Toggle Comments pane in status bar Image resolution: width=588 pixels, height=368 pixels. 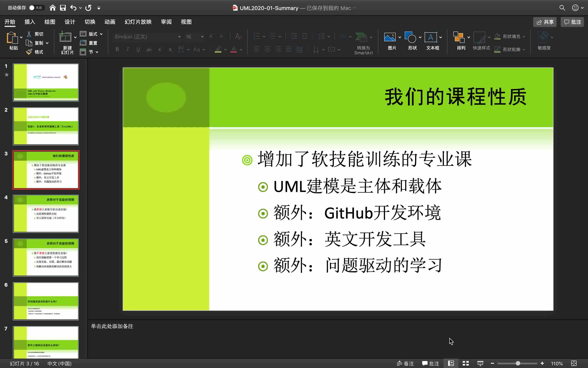pos(431,363)
